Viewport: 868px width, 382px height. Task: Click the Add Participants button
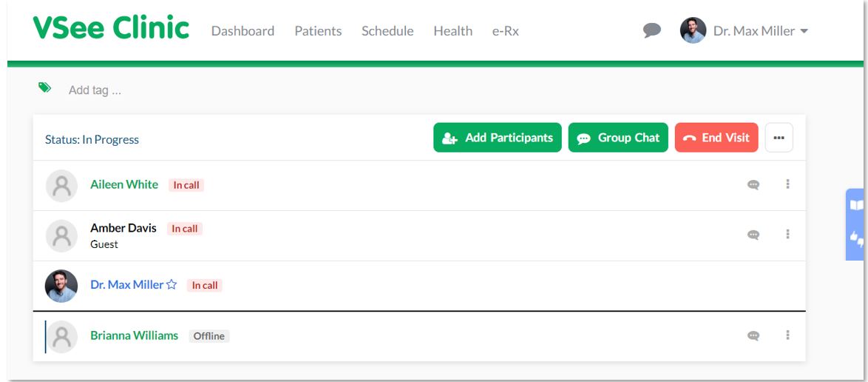[x=498, y=138]
